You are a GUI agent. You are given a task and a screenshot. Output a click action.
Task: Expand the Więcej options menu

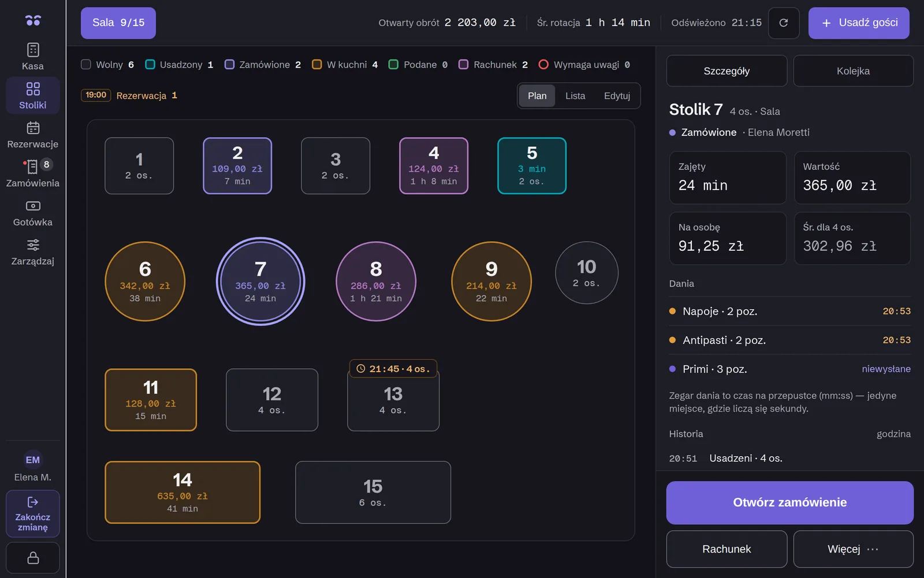pyautogui.click(x=853, y=549)
